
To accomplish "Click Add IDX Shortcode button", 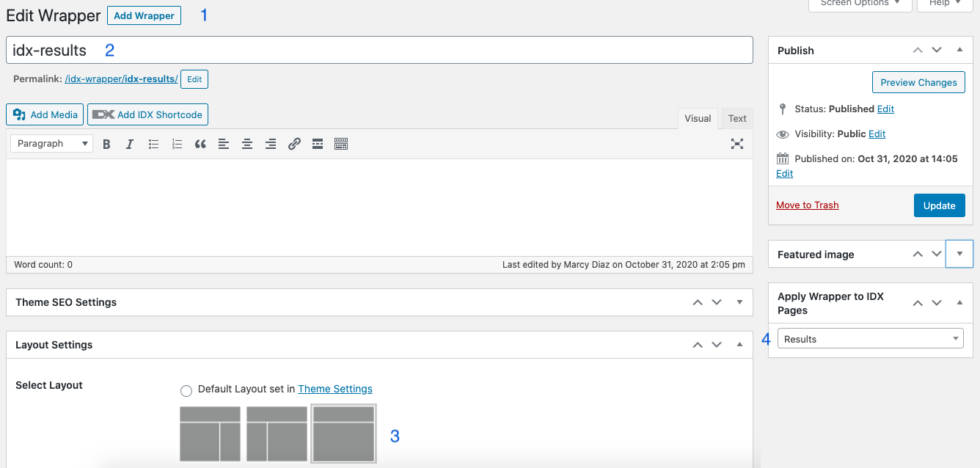I will point(148,114).
